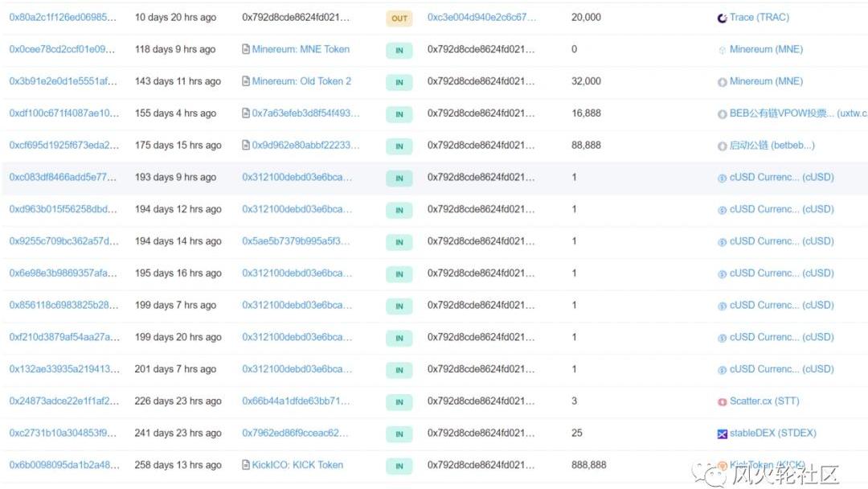
Task: View transaction 0x3b91e2e0d1e5551af details
Action: [63, 81]
